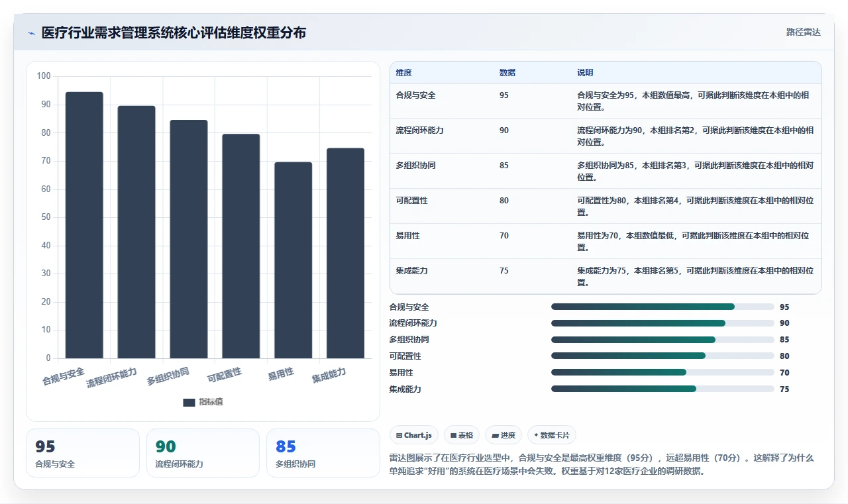Screen dimensions: 848x504
Task: Click the 集成能力 progress bar at 75
Action: click(662, 389)
